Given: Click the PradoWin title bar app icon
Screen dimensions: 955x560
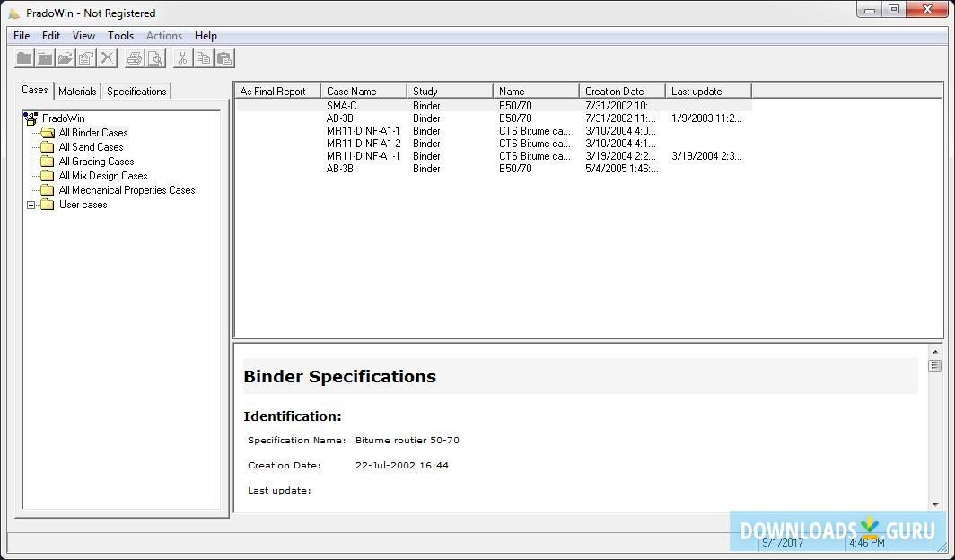Looking at the screenshot, I should click(x=14, y=13).
